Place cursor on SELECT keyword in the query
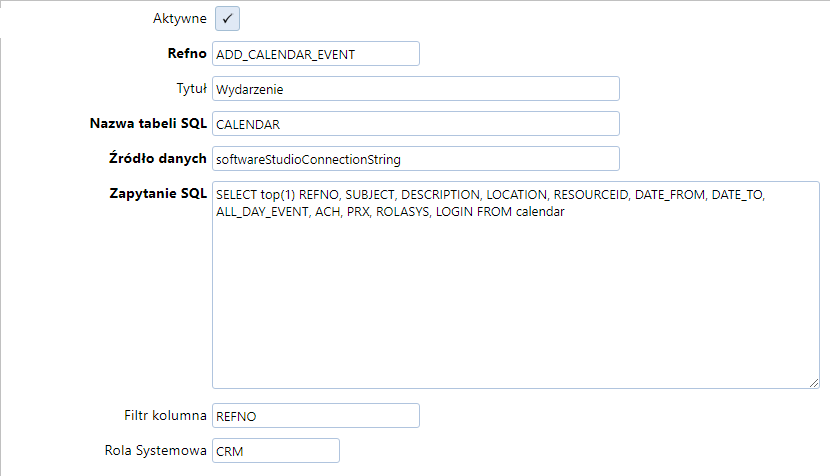Screen dimensions: 830x476 tap(236, 195)
